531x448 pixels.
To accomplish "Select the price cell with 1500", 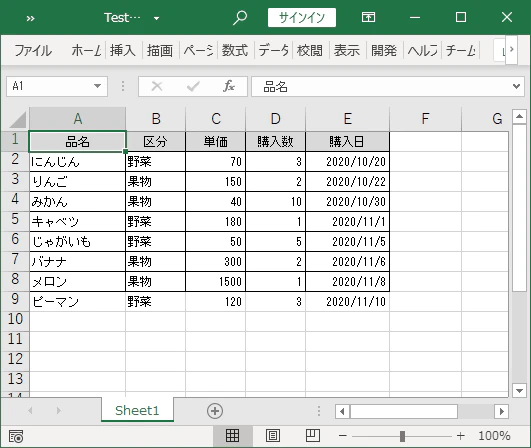I will click(x=215, y=281).
